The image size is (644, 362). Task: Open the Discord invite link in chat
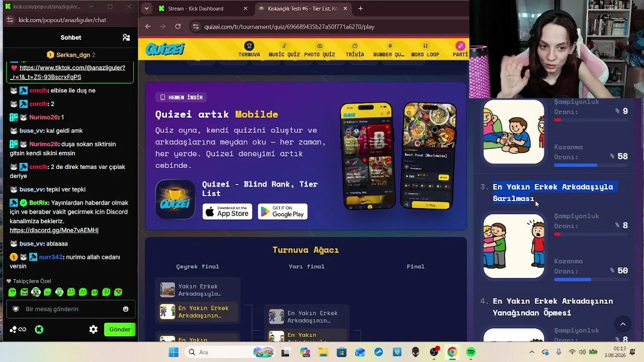[x=54, y=230]
